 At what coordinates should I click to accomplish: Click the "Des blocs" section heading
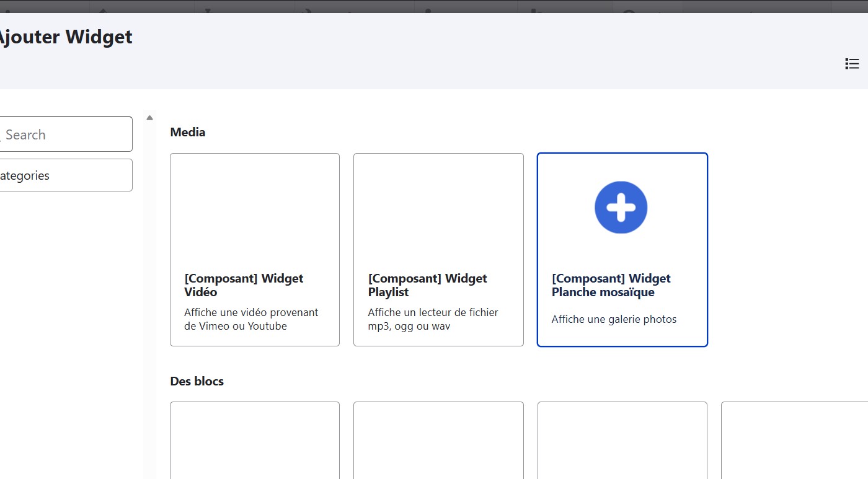[197, 381]
